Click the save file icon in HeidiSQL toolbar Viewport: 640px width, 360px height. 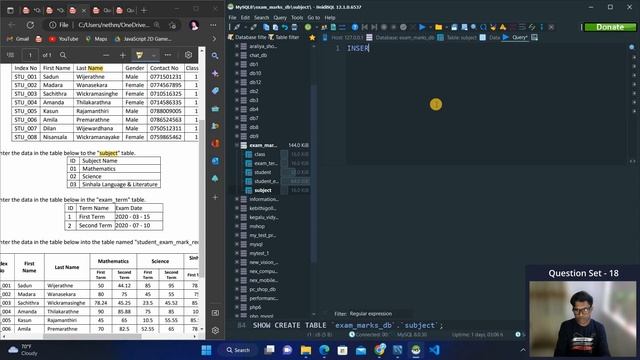click(x=454, y=27)
